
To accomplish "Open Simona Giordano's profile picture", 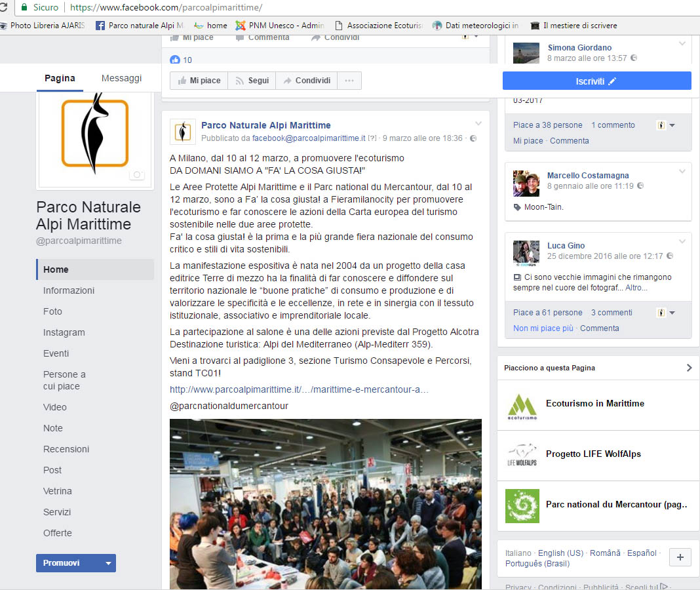I will tap(526, 52).
